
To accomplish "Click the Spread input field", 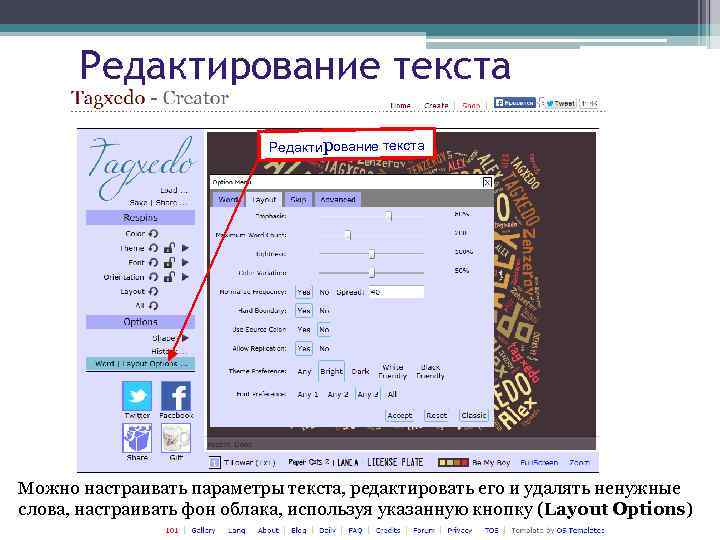I will pos(396,292).
